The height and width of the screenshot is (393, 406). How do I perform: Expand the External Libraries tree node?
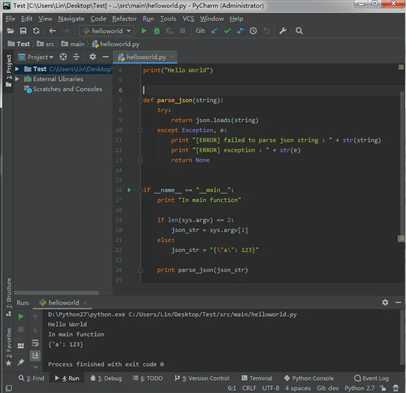coord(17,79)
